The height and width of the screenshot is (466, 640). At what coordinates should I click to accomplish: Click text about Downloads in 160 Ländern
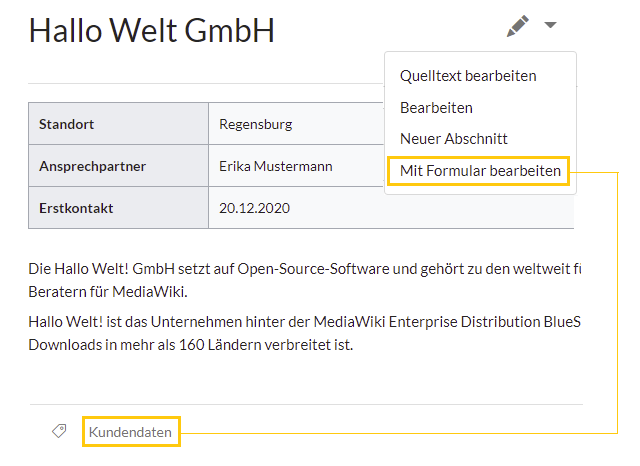tap(191, 345)
